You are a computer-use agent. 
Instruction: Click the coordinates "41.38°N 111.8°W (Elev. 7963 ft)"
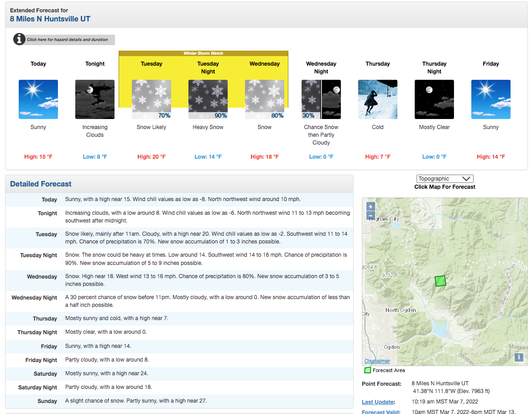tap(452, 391)
